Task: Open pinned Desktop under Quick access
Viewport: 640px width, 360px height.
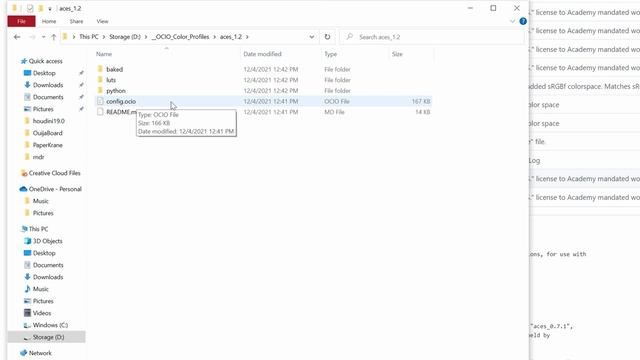Action: [x=44, y=73]
